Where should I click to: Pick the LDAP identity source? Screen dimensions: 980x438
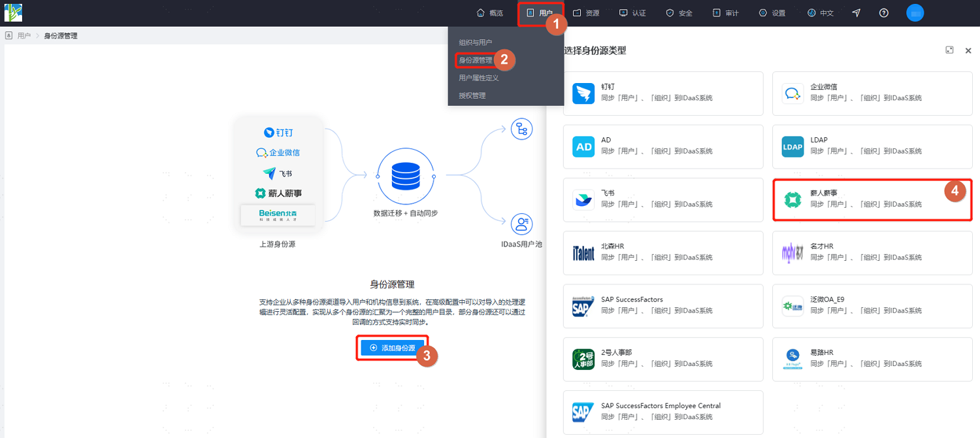click(872, 146)
